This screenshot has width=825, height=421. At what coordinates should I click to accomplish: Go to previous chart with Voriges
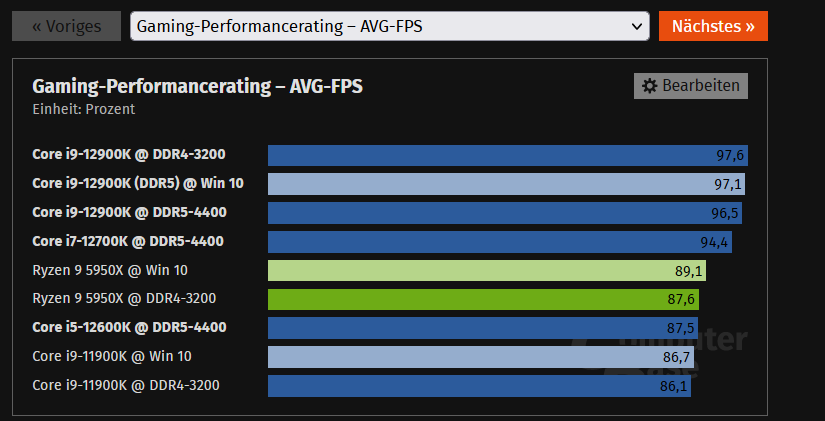point(66,26)
